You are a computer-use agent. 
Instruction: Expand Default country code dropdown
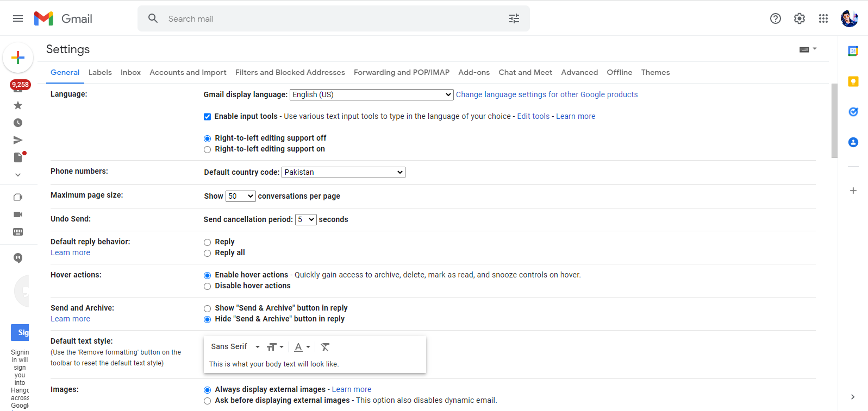pyautogui.click(x=344, y=172)
